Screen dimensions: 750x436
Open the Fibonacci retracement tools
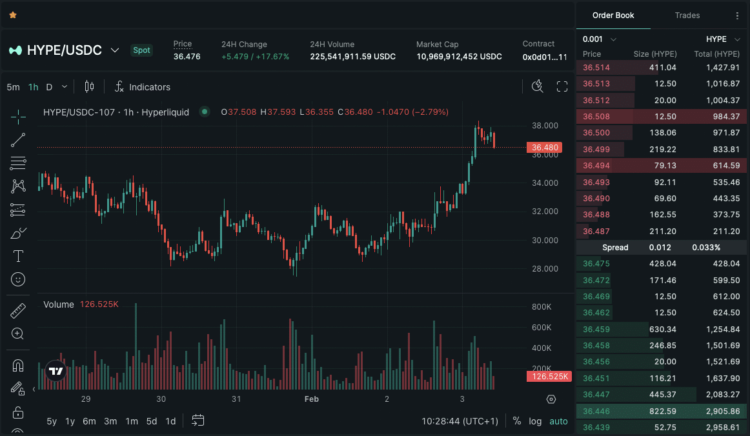coord(18,163)
